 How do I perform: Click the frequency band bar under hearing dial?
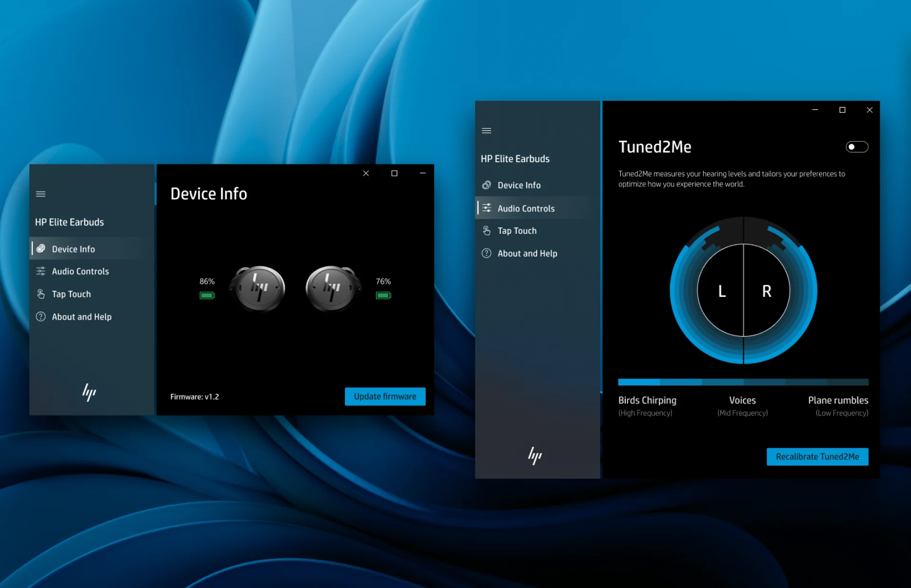point(743,382)
